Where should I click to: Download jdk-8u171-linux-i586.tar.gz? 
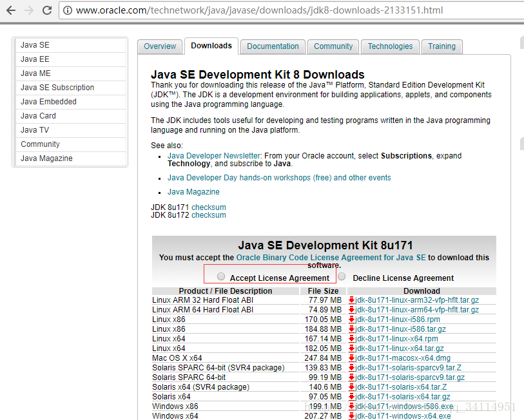click(x=400, y=329)
